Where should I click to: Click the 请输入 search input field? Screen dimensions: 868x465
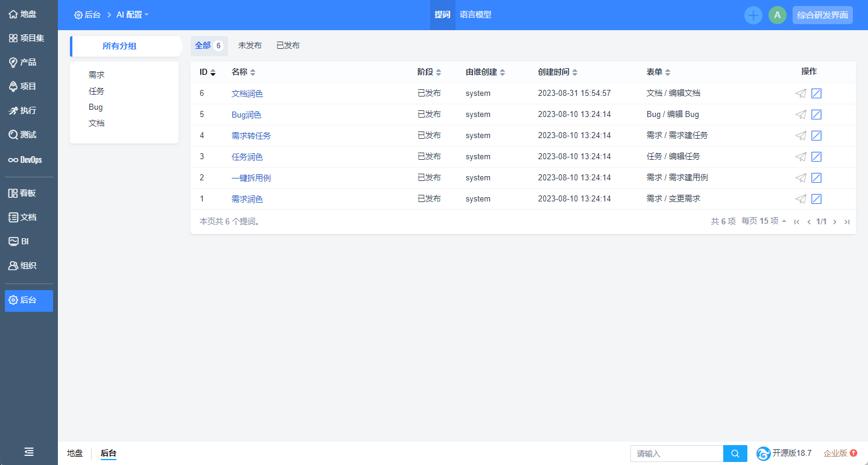coord(676,454)
